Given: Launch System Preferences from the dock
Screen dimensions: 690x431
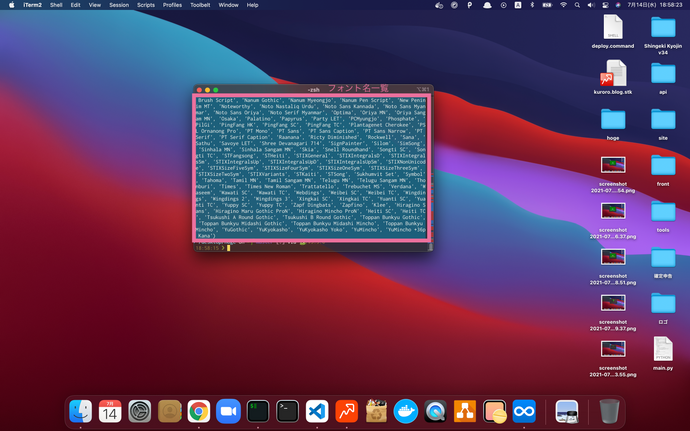Looking at the screenshot, I should (139, 411).
